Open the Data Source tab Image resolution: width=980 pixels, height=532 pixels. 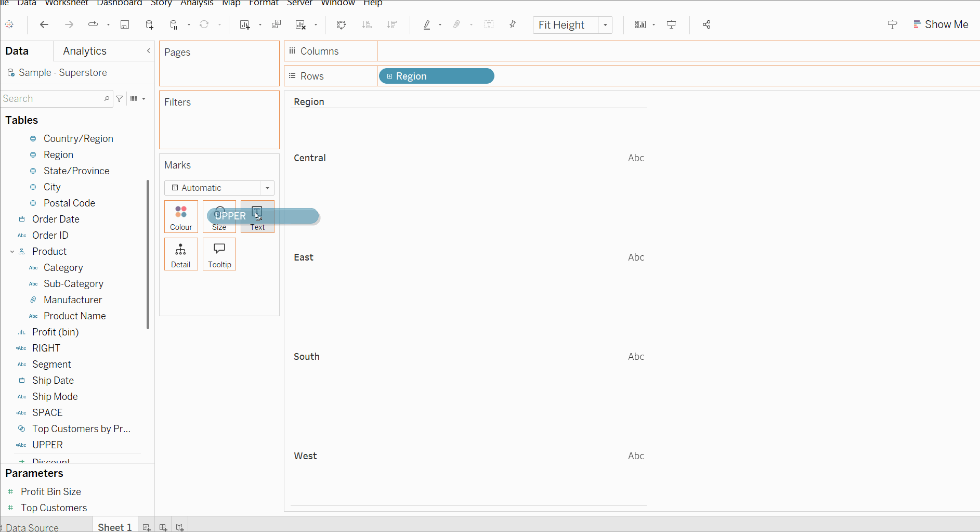tap(32, 527)
